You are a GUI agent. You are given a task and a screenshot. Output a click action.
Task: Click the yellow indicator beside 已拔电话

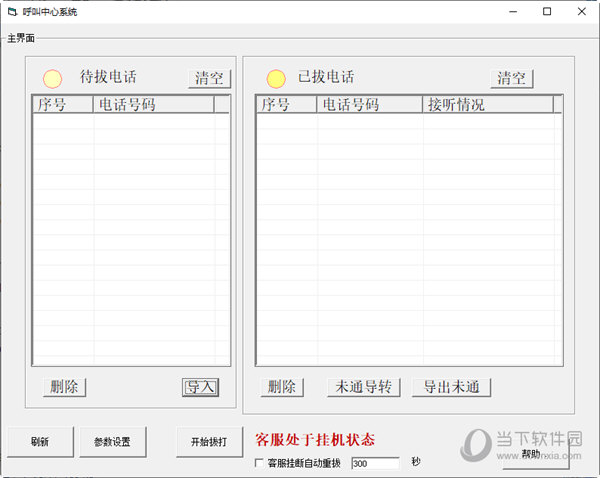pos(276,78)
